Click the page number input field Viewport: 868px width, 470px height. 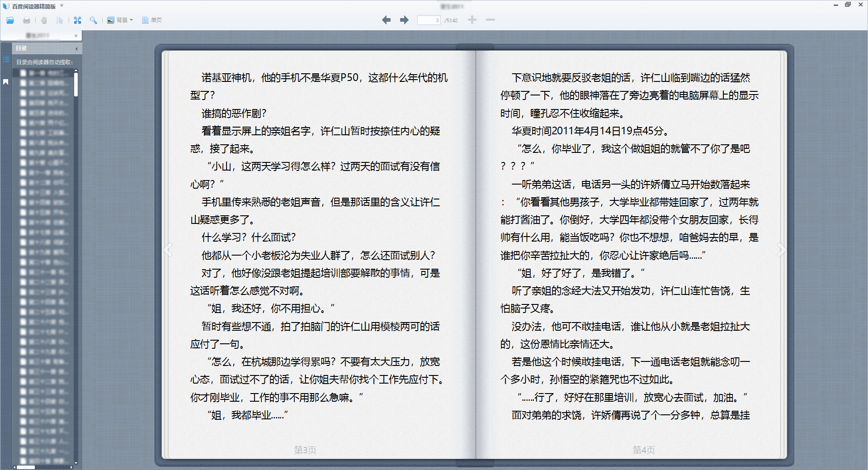429,20
